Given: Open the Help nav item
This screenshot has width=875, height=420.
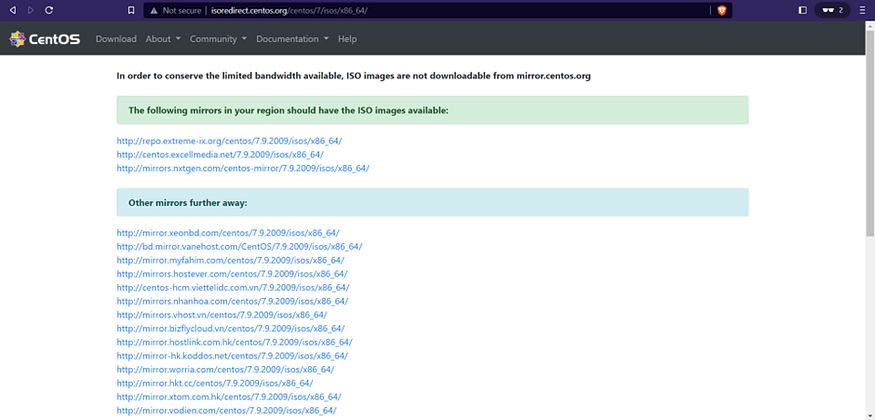Looking at the screenshot, I should tap(347, 39).
